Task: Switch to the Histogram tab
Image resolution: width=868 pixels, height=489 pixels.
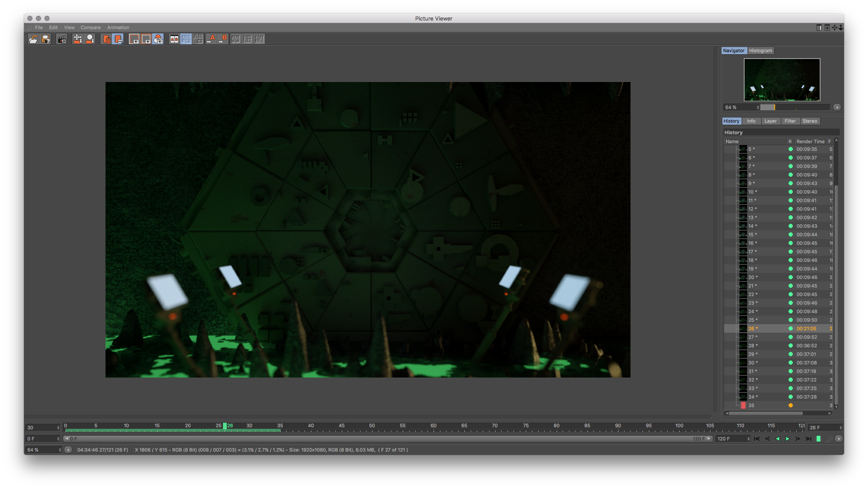Action: click(760, 50)
